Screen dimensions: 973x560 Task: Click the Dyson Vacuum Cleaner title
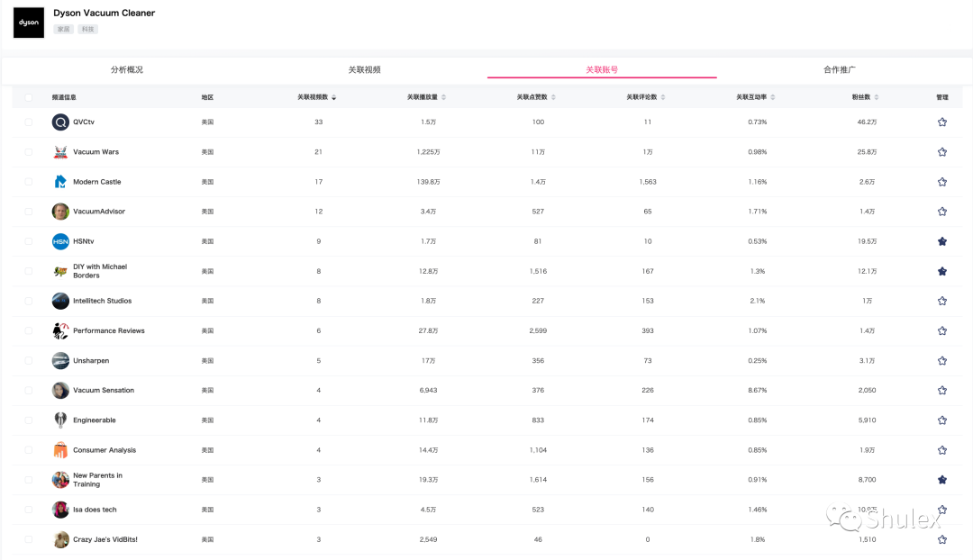105,13
